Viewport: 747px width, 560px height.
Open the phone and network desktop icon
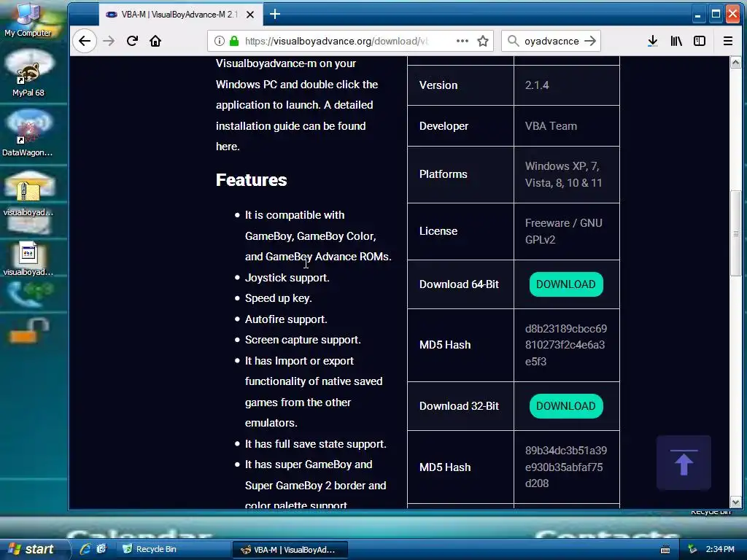click(x=29, y=294)
